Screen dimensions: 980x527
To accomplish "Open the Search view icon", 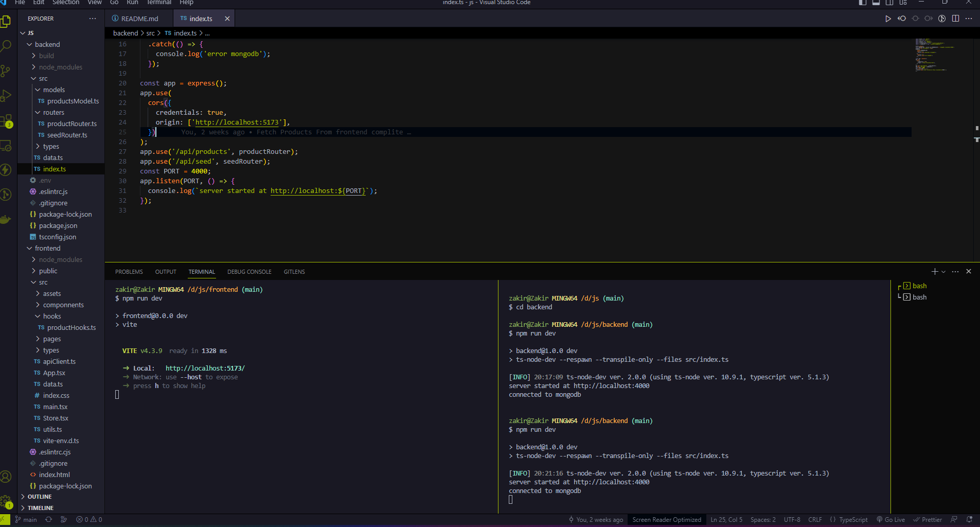I will point(6,46).
